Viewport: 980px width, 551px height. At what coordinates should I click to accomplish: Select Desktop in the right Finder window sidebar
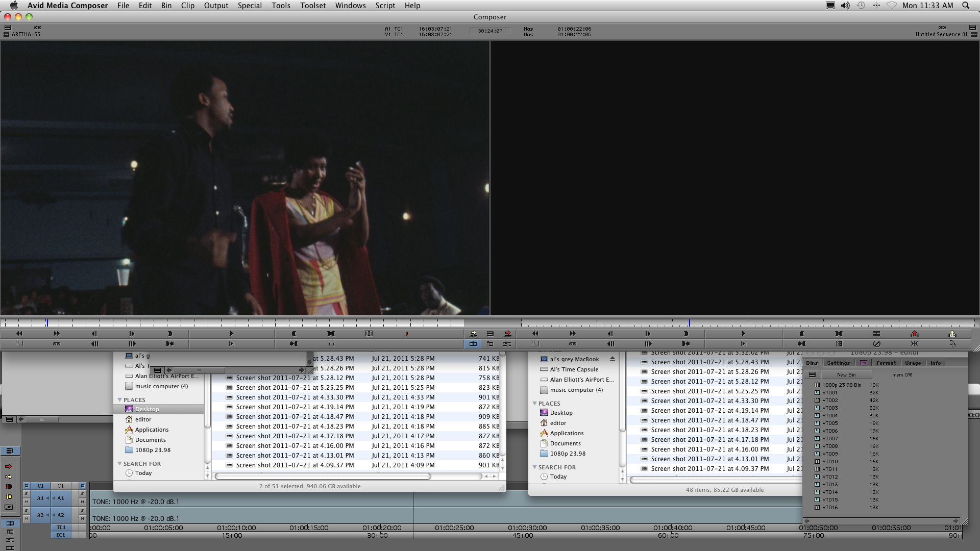tap(561, 413)
